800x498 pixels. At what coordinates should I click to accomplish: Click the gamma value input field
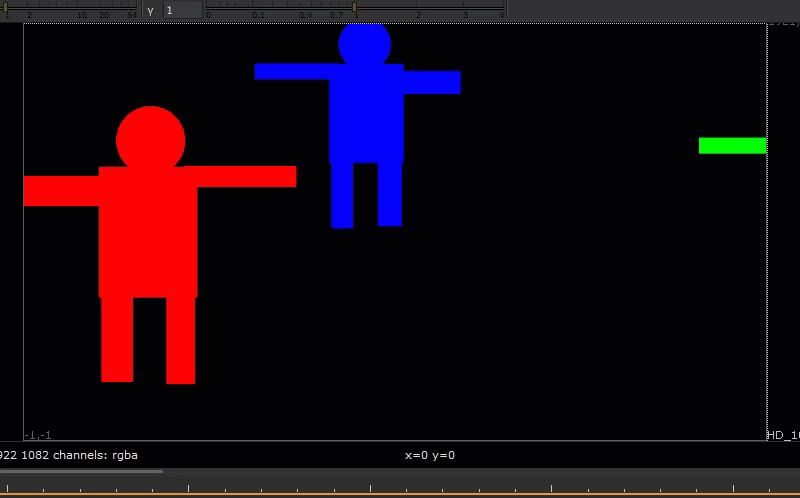pos(182,10)
